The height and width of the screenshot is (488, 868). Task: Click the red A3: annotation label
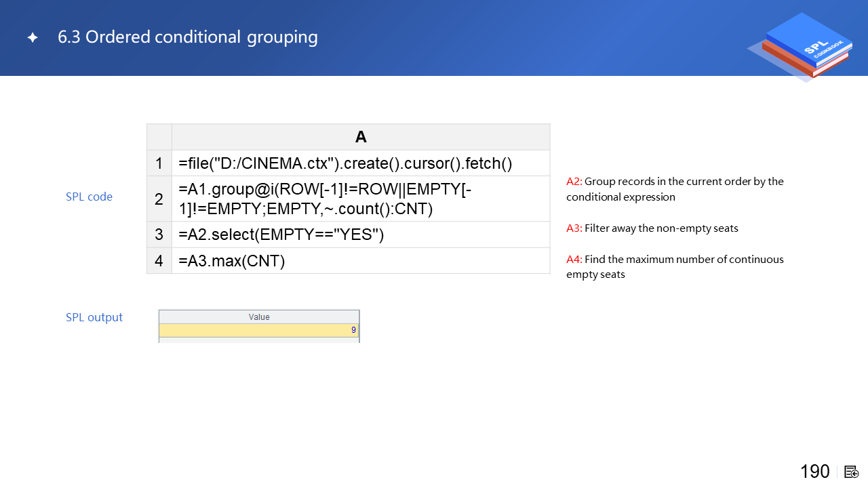(574, 228)
